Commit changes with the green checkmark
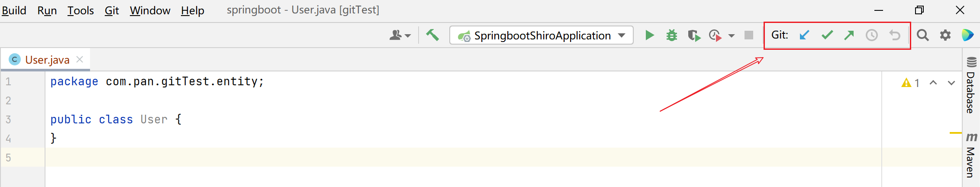Viewport: 980px width, 187px height. pyautogui.click(x=827, y=35)
